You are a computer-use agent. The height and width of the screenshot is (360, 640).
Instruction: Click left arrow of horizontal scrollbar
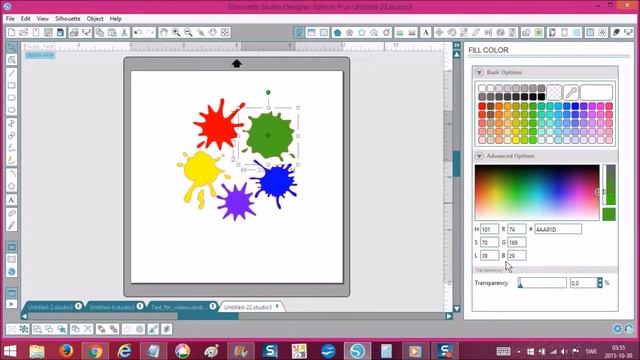(x=24, y=316)
